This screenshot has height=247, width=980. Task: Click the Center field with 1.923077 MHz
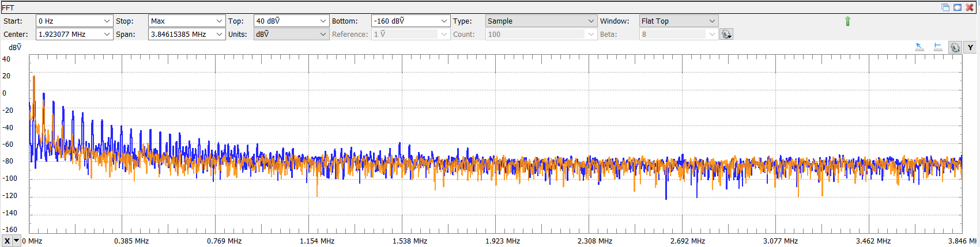pyautogui.click(x=69, y=35)
